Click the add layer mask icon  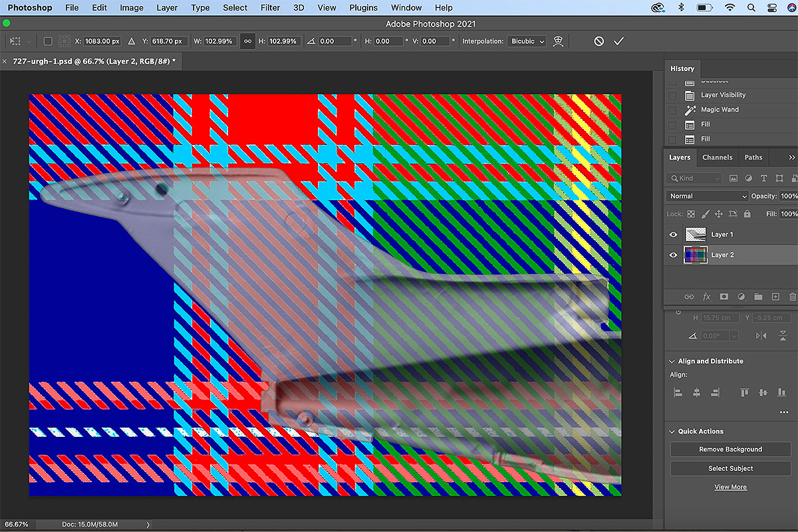[x=724, y=297]
